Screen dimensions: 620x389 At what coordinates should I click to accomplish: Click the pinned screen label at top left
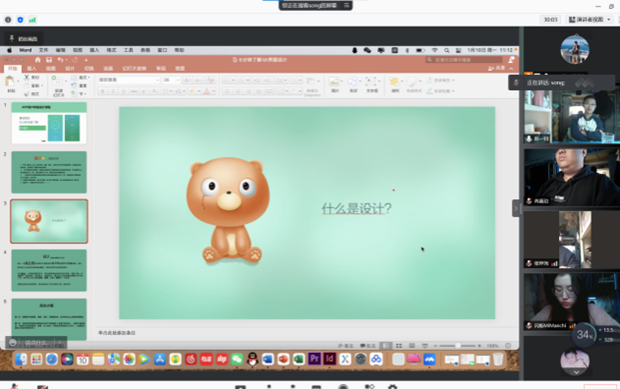(24, 38)
